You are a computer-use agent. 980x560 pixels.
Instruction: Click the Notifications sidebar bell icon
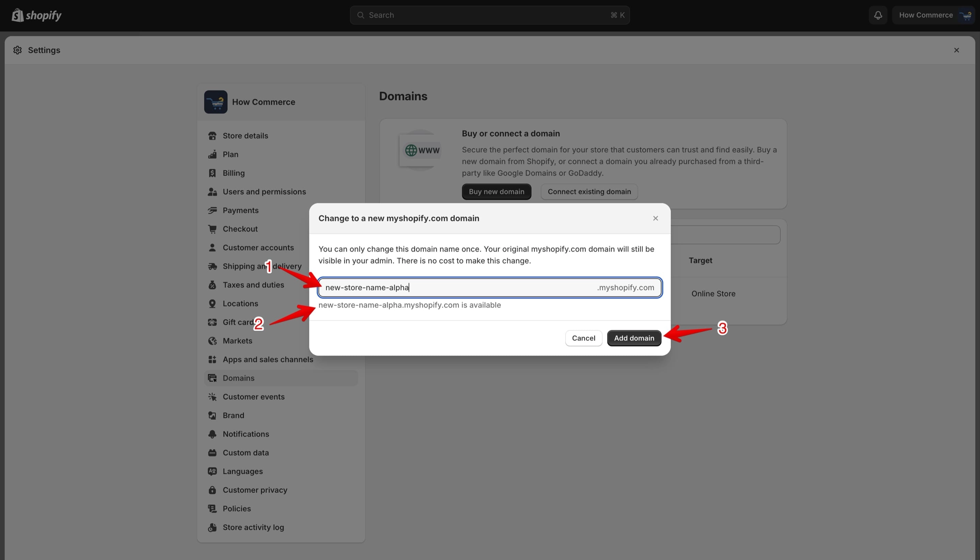point(212,434)
